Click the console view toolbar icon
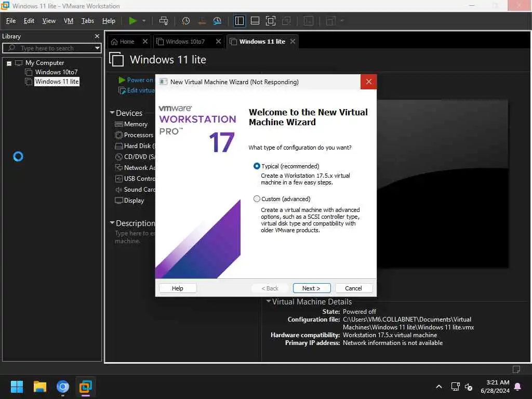The height and width of the screenshot is (399, 532). coord(309,21)
